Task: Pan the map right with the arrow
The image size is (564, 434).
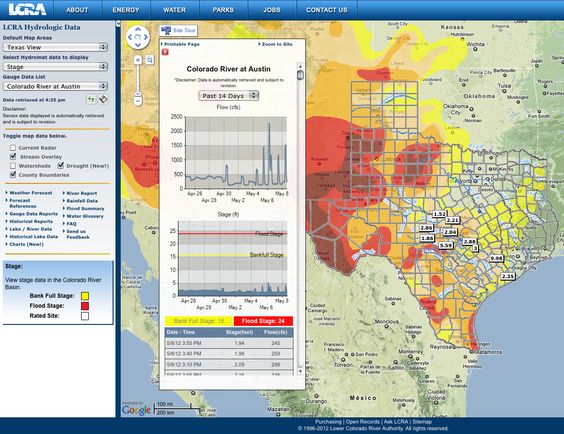Action: point(146,37)
